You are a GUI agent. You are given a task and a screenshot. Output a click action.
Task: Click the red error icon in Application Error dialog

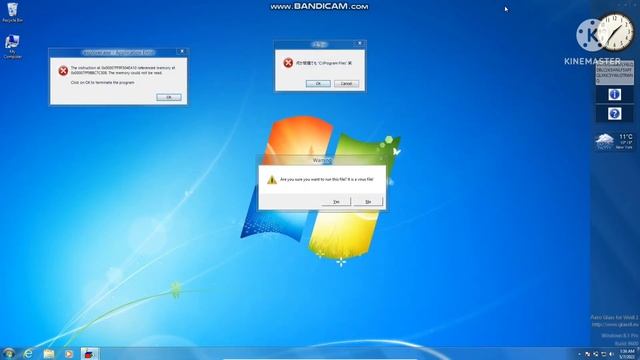tap(63, 71)
